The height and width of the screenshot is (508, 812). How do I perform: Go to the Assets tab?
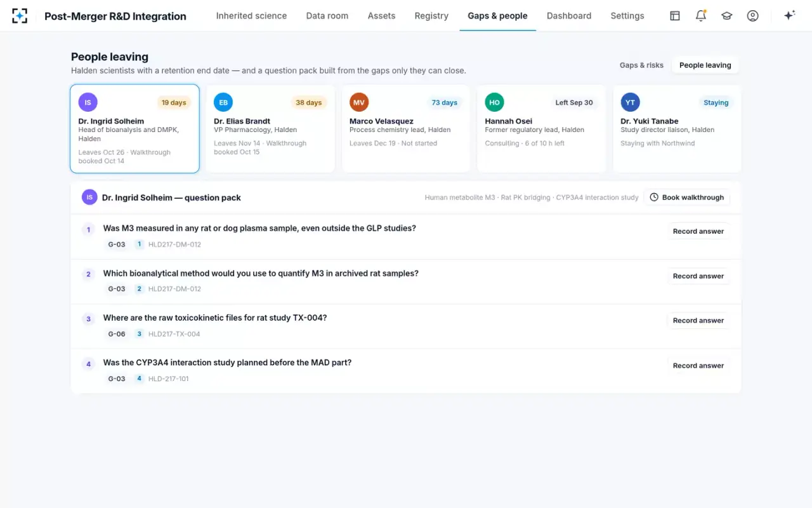click(x=381, y=16)
